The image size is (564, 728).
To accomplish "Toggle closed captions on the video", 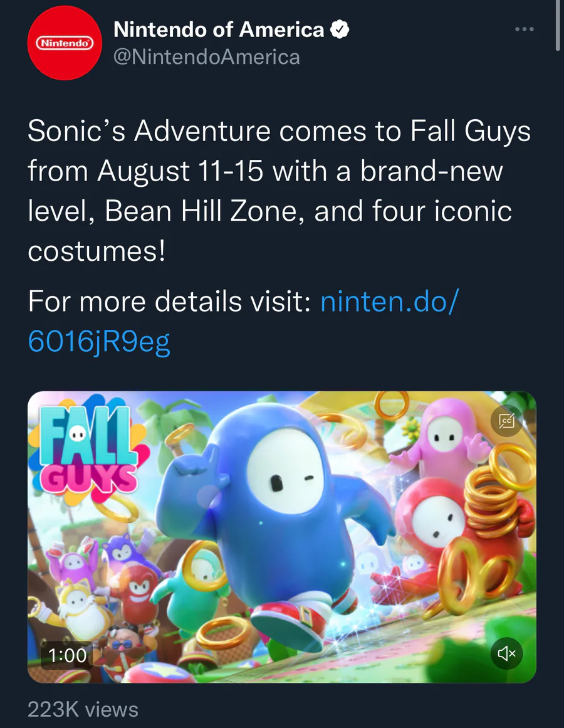I will [x=506, y=421].
